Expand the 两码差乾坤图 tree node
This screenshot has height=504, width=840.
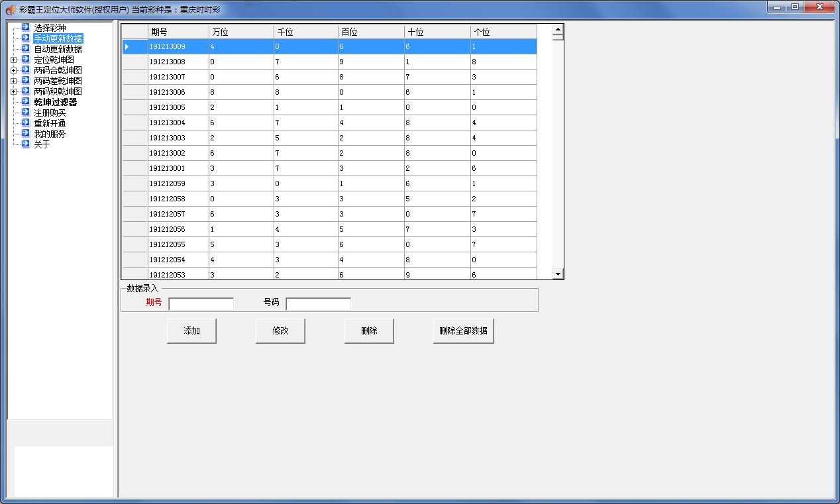click(x=13, y=81)
